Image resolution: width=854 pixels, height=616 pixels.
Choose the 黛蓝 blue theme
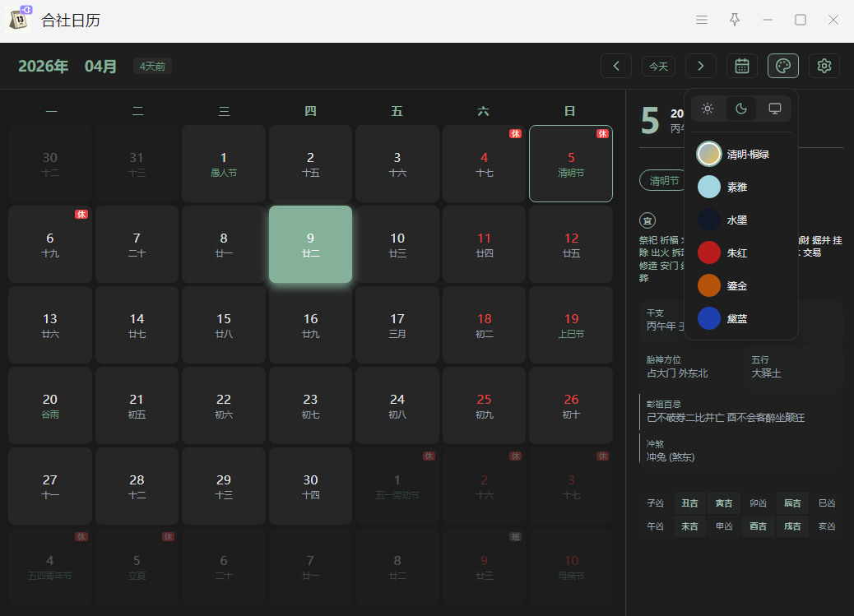pyautogui.click(x=741, y=318)
